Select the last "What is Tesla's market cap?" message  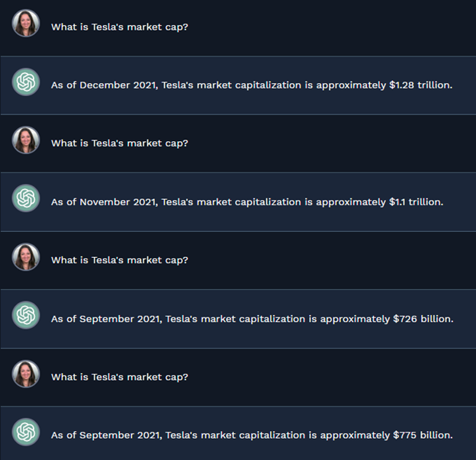[120, 377]
